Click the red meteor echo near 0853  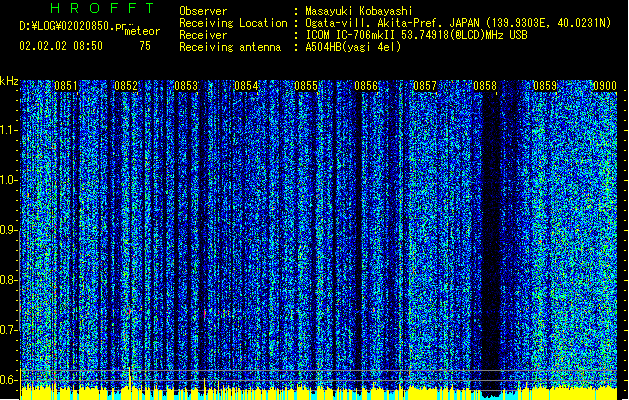tap(205, 314)
